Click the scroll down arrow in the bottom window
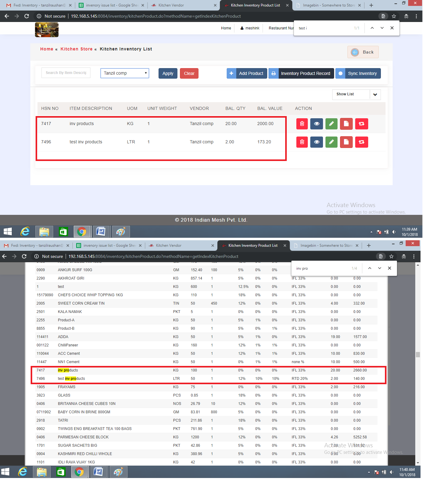Viewport: 423px width, 504px height. (418, 463)
